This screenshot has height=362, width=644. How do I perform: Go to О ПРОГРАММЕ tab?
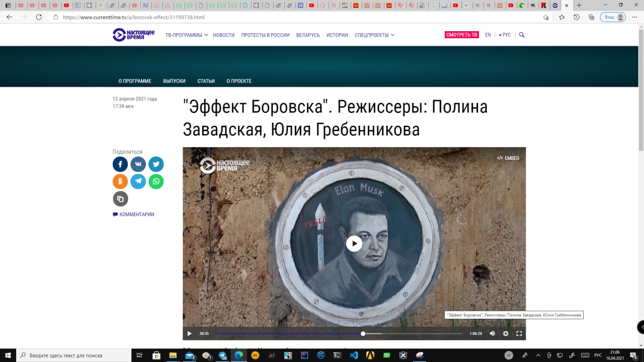pyautogui.click(x=135, y=81)
